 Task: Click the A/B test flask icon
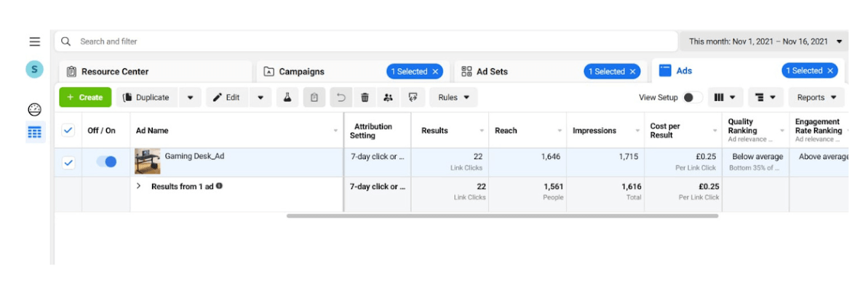[x=287, y=97]
